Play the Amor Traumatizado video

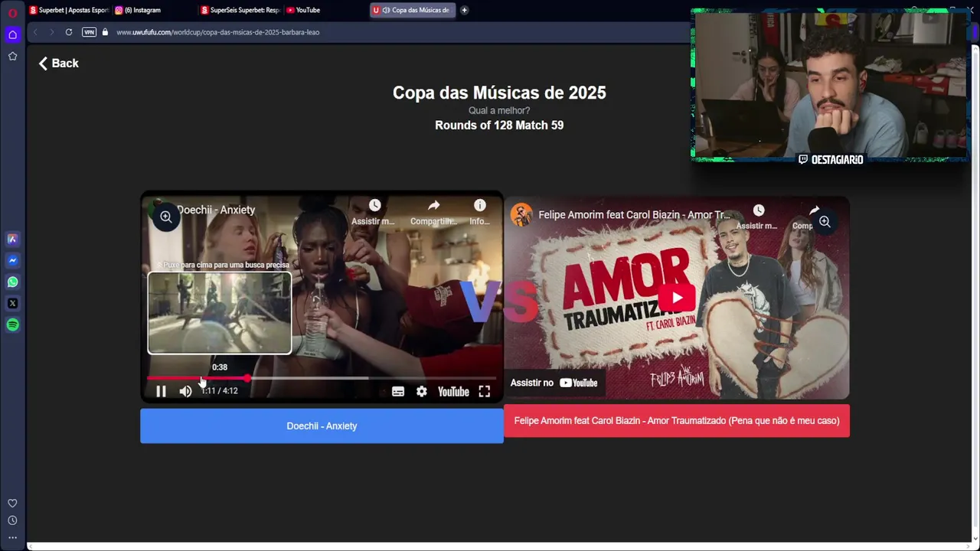(677, 298)
